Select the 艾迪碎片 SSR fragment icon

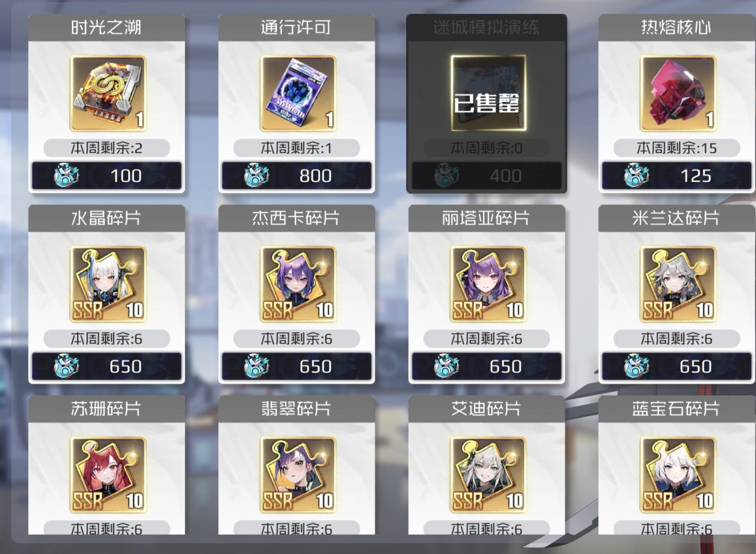pyautogui.click(x=488, y=475)
